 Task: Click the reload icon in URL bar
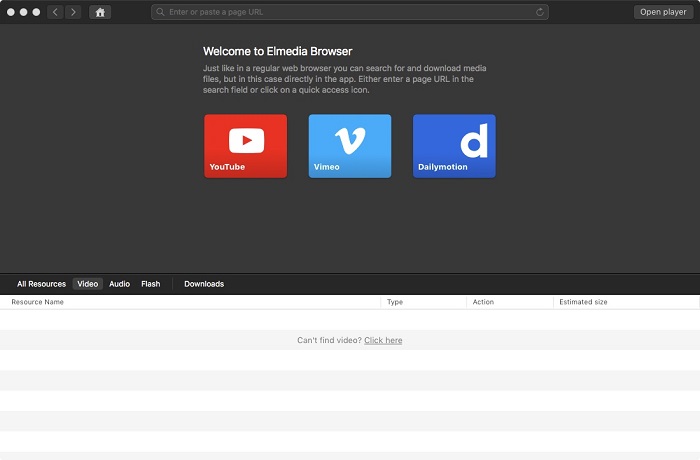point(540,12)
